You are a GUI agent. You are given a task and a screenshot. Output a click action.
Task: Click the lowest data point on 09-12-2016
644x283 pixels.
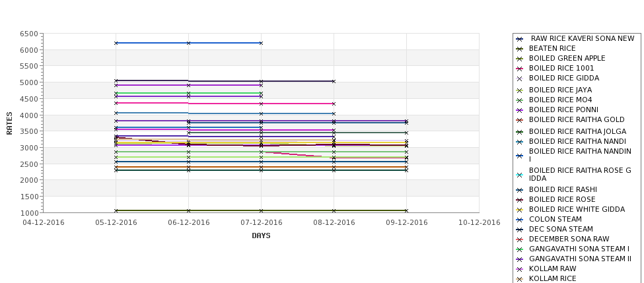(x=407, y=211)
